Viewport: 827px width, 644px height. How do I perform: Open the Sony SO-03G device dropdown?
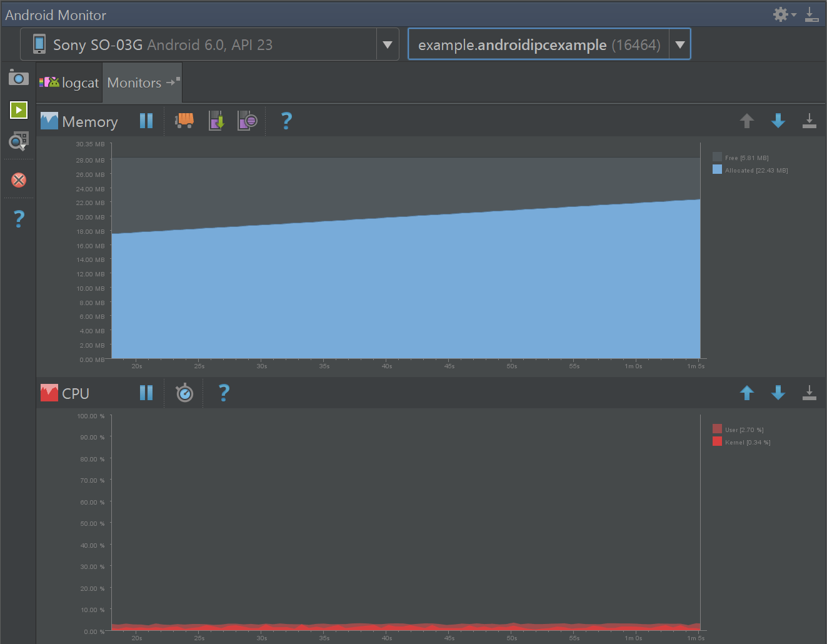click(209, 44)
